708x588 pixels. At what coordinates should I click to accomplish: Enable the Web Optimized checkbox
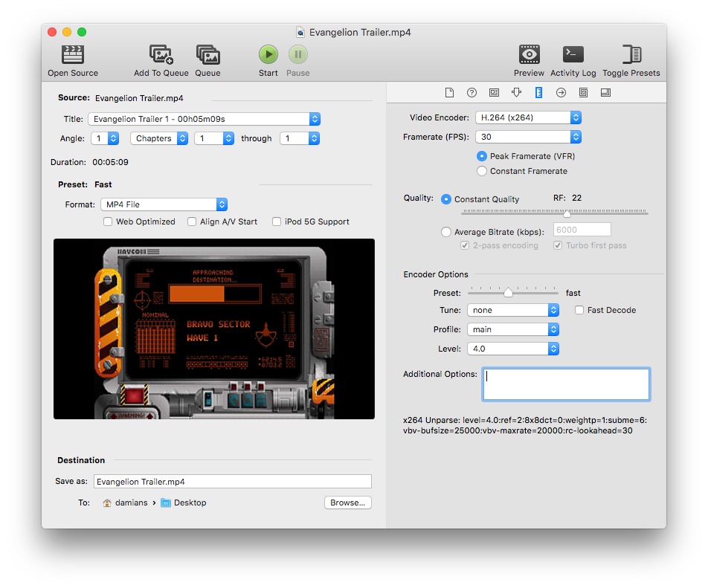tap(108, 222)
